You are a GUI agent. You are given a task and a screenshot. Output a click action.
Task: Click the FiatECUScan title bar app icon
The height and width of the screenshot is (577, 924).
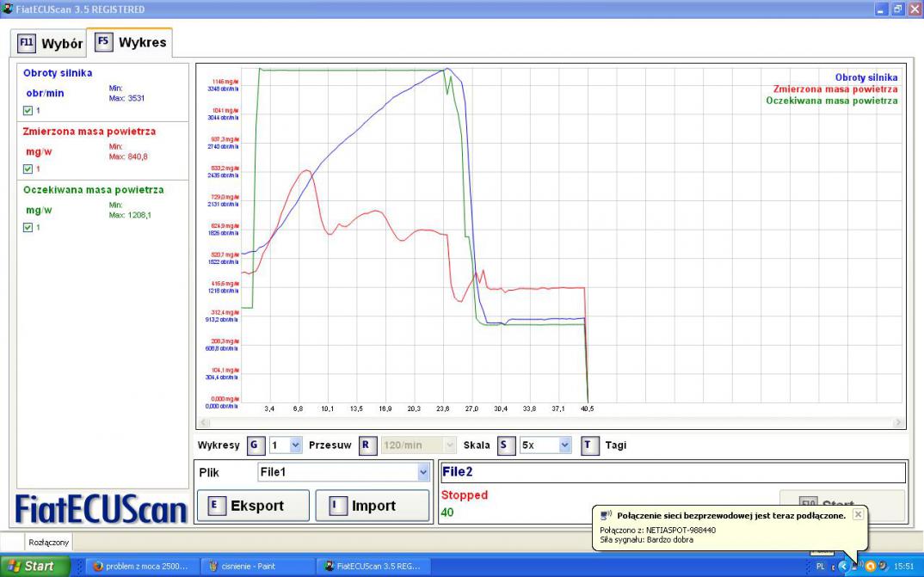click(x=8, y=9)
